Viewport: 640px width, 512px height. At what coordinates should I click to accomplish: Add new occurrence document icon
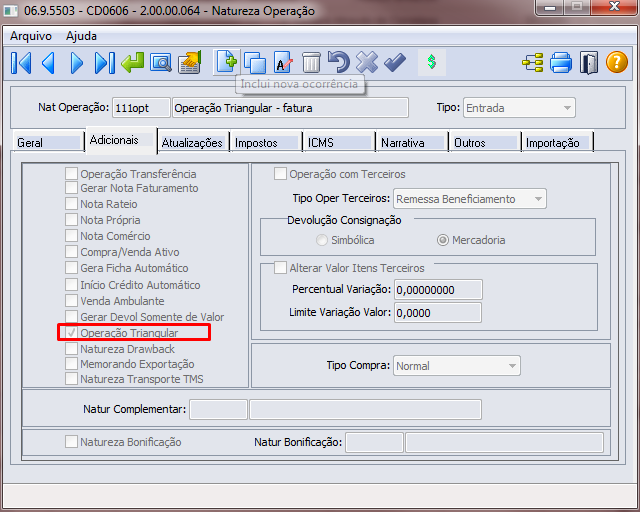pyautogui.click(x=227, y=62)
